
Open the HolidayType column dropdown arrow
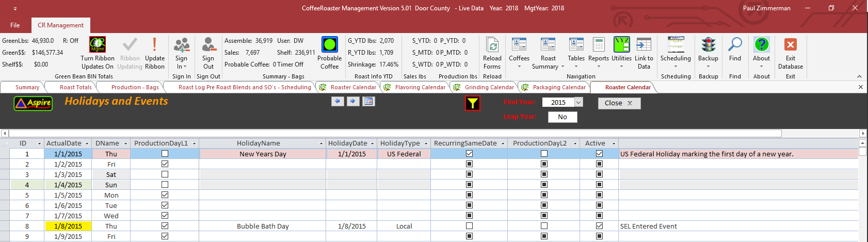pyautogui.click(x=426, y=143)
